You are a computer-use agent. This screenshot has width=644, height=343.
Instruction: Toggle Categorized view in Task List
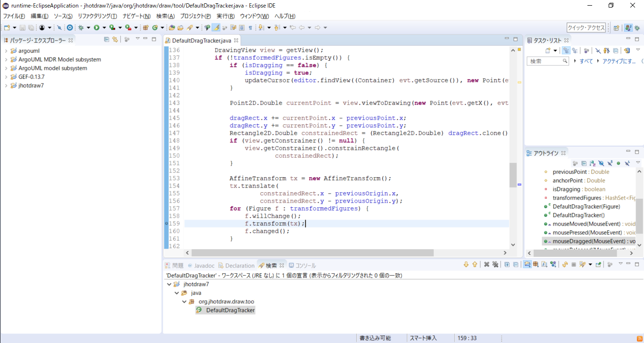point(566,50)
